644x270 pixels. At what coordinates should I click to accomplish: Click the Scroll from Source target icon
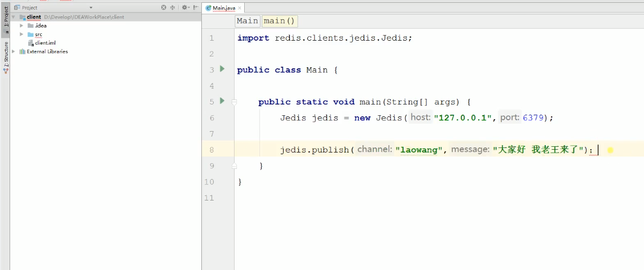coord(164,7)
